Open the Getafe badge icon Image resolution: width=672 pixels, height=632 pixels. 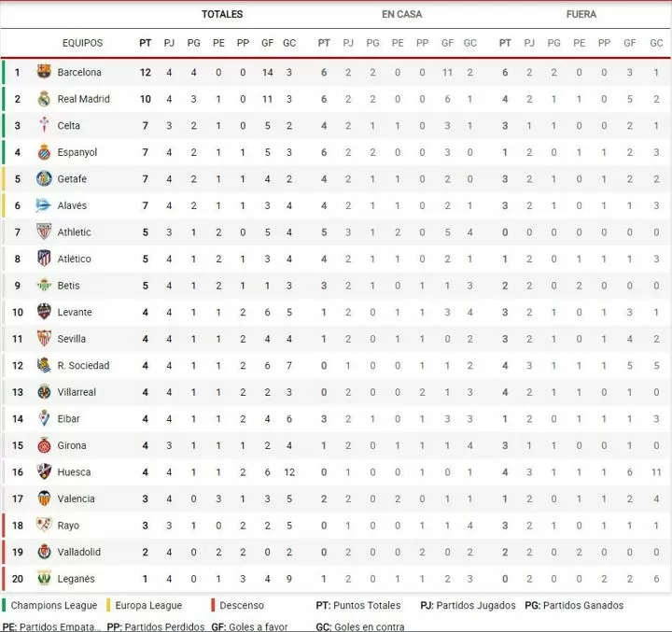point(44,178)
